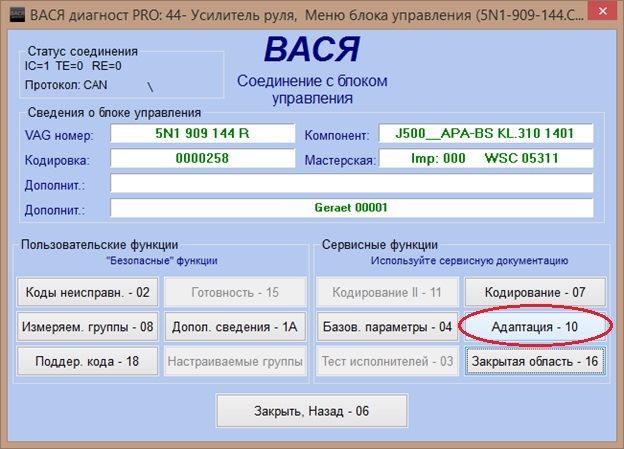
Task: Click the 'Кодировка:' label
Action: 57,160
